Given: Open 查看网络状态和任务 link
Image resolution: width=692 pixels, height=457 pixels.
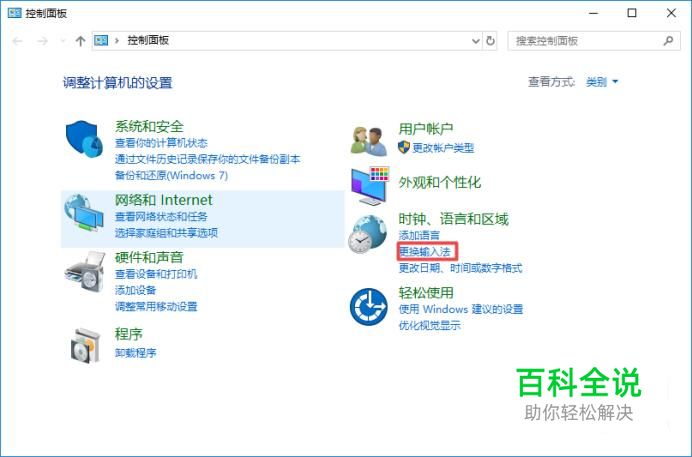Looking at the screenshot, I should pyautogui.click(x=161, y=216).
